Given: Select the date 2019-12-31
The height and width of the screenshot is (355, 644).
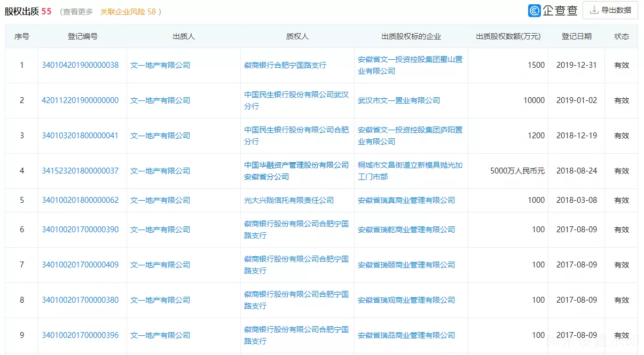Looking at the screenshot, I should click(x=577, y=65).
